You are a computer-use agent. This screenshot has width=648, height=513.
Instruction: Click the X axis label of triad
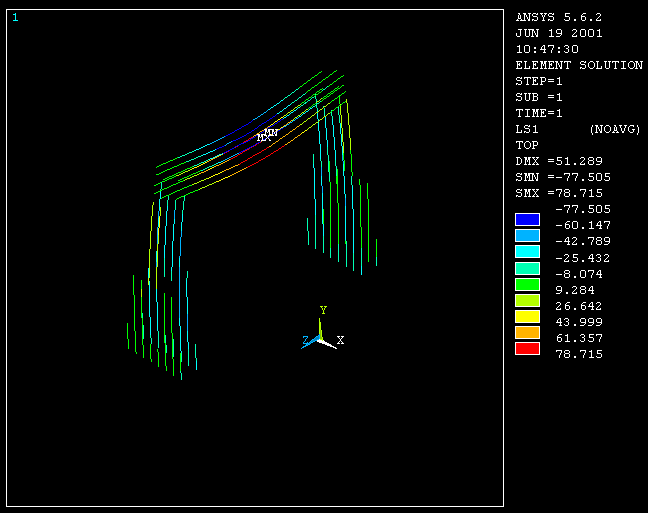click(x=341, y=341)
